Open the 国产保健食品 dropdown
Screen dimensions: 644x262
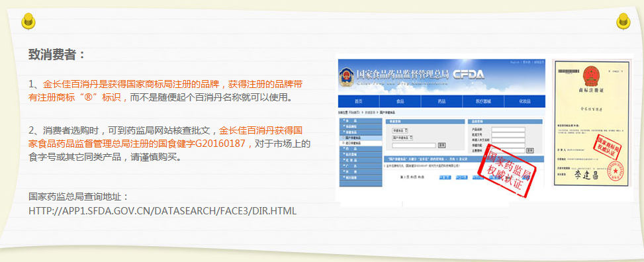(x=402, y=138)
